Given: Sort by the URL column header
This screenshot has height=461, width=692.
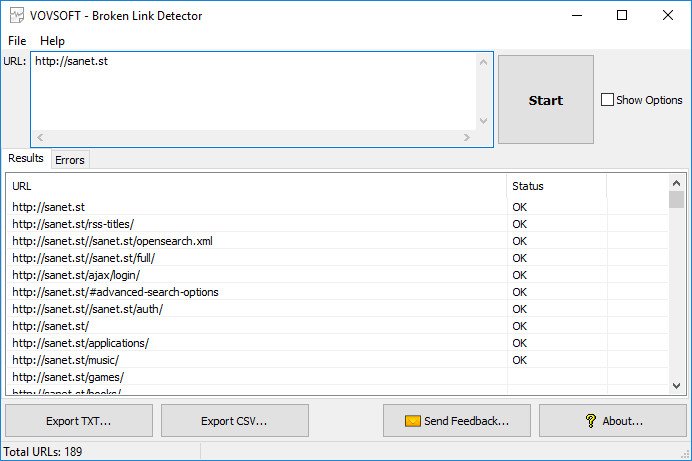Looking at the screenshot, I should click(x=256, y=186).
